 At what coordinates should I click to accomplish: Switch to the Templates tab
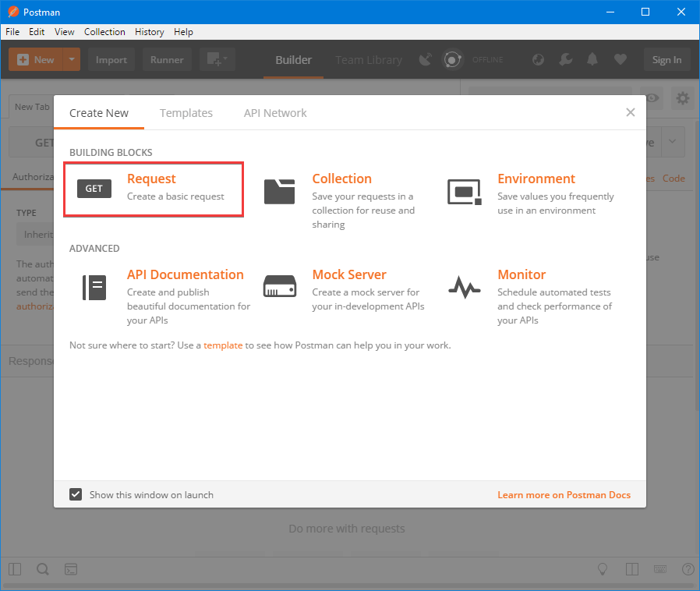pos(186,113)
